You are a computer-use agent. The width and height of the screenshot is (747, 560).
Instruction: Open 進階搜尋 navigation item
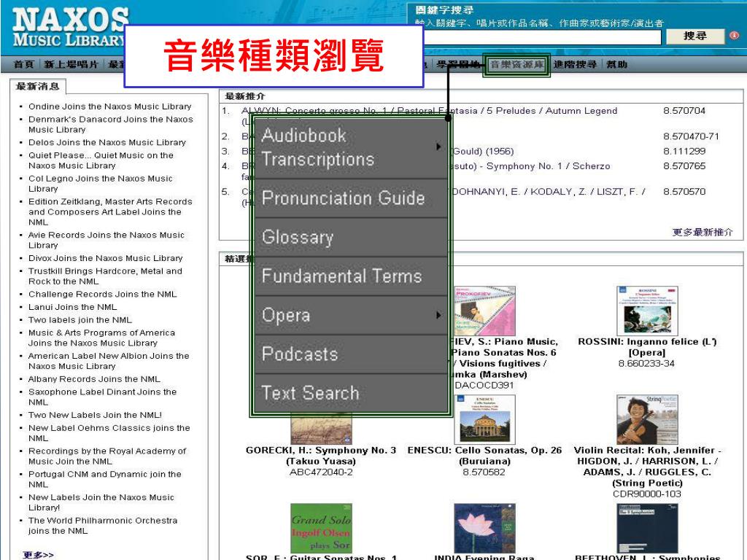pyautogui.click(x=575, y=64)
